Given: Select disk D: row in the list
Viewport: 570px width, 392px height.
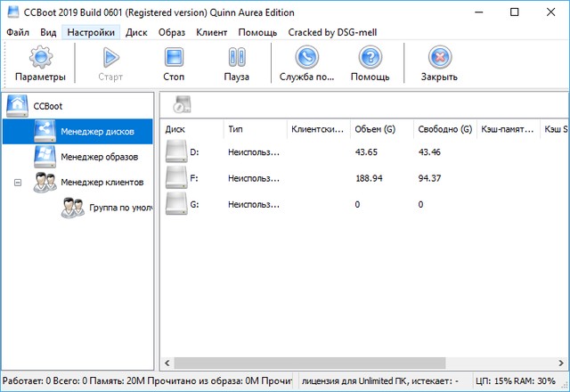Looking at the screenshot, I should pyautogui.click(x=195, y=152).
